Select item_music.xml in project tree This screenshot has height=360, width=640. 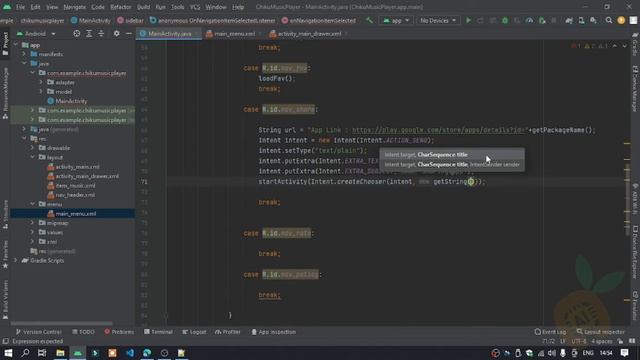coord(75,185)
